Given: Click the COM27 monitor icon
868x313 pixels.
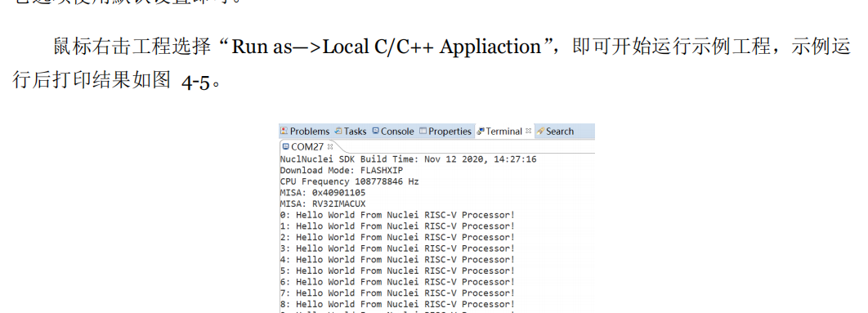Looking at the screenshot, I should pos(285,147).
